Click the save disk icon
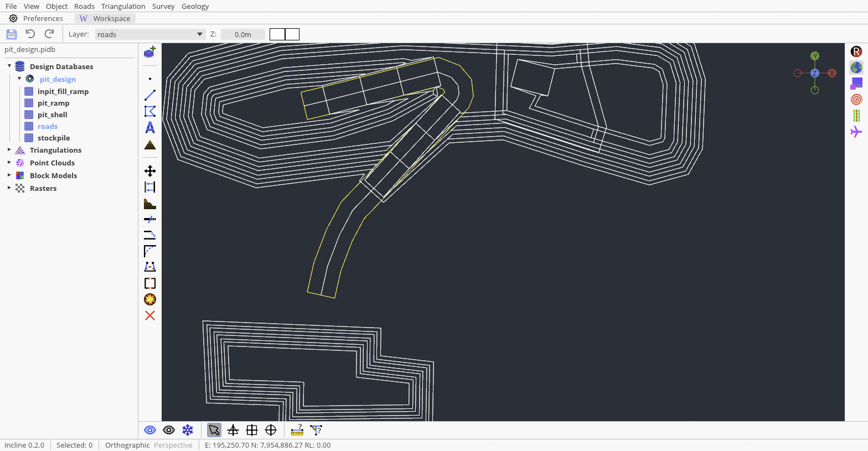This screenshot has width=868, height=451. (12, 34)
